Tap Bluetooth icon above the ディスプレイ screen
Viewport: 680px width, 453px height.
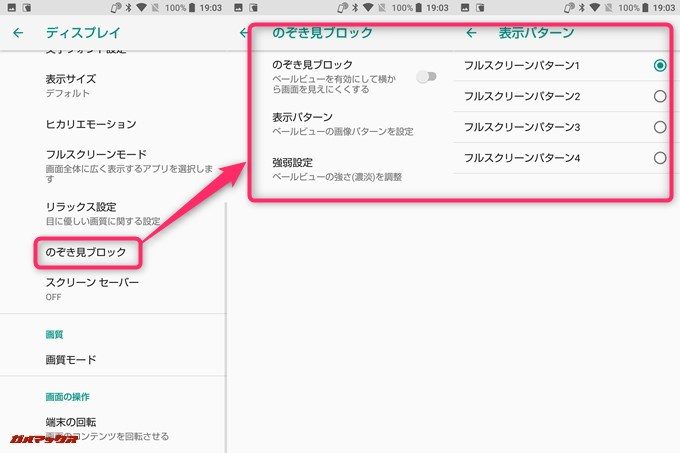coord(128,8)
